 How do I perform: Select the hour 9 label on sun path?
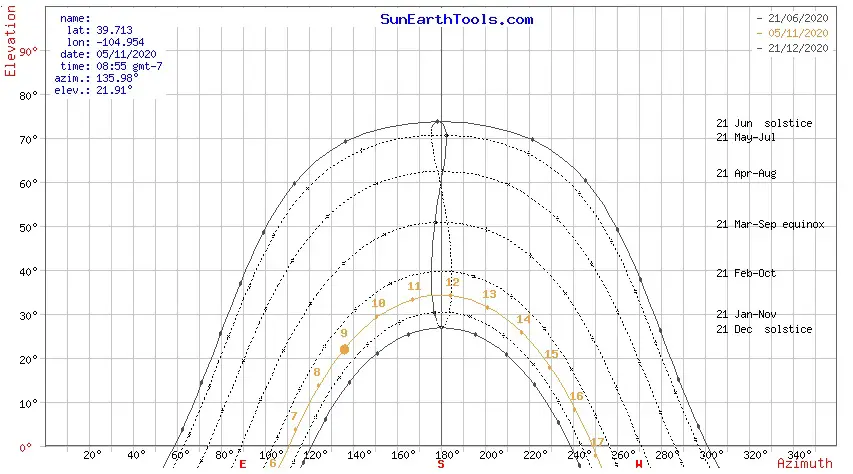point(343,333)
